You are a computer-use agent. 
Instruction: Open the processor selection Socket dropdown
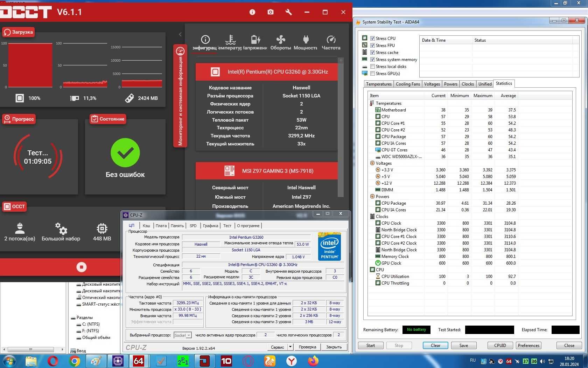183,335
